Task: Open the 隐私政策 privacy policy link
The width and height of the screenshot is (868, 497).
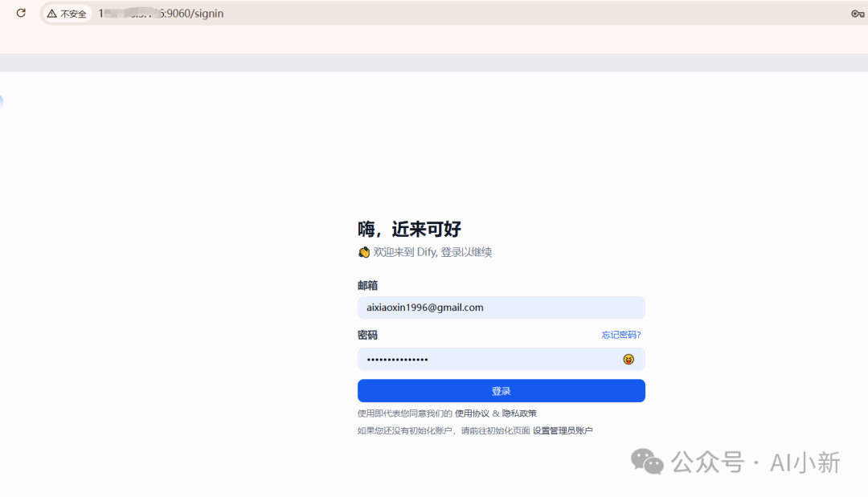Action: pyautogui.click(x=522, y=412)
